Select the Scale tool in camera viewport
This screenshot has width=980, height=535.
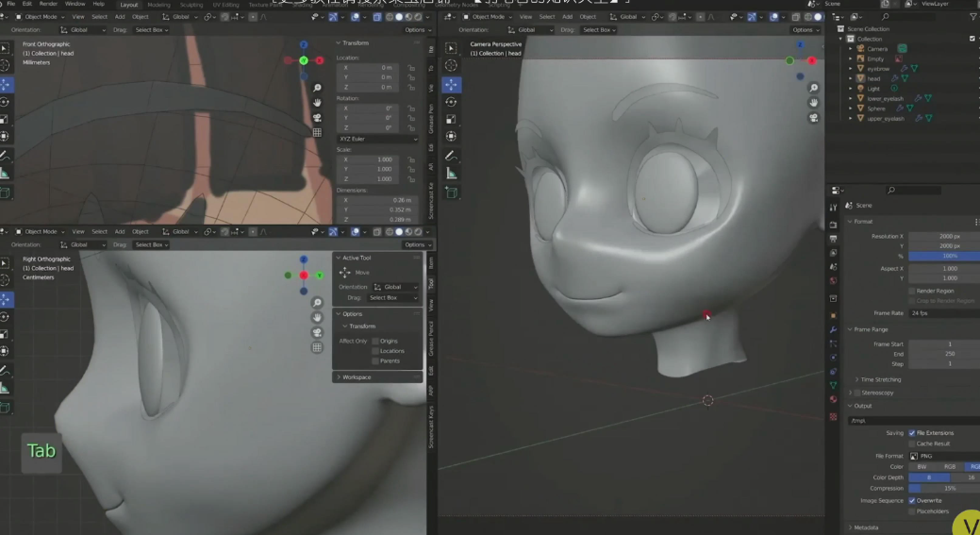451,120
